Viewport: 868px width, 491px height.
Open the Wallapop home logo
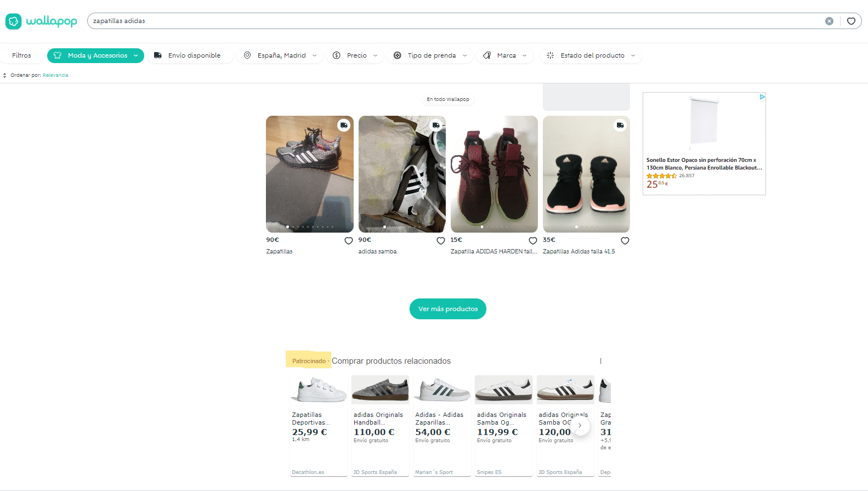tap(41, 21)
